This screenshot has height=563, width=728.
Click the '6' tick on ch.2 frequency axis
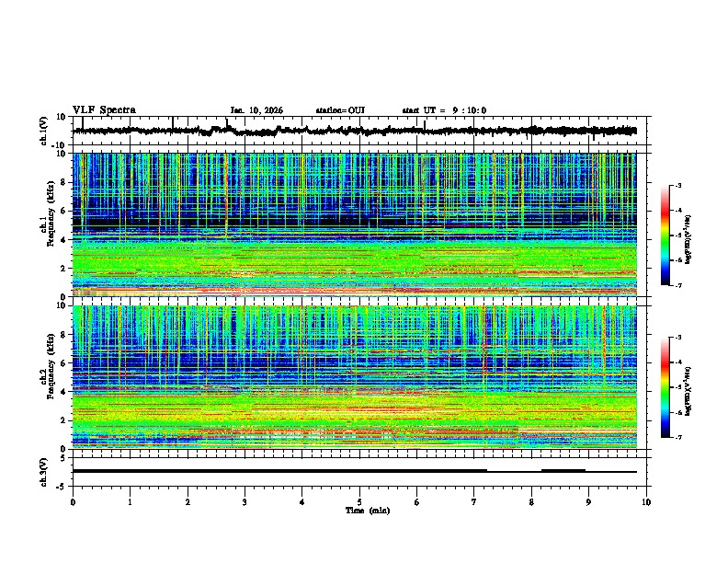[x=63, y=363]
